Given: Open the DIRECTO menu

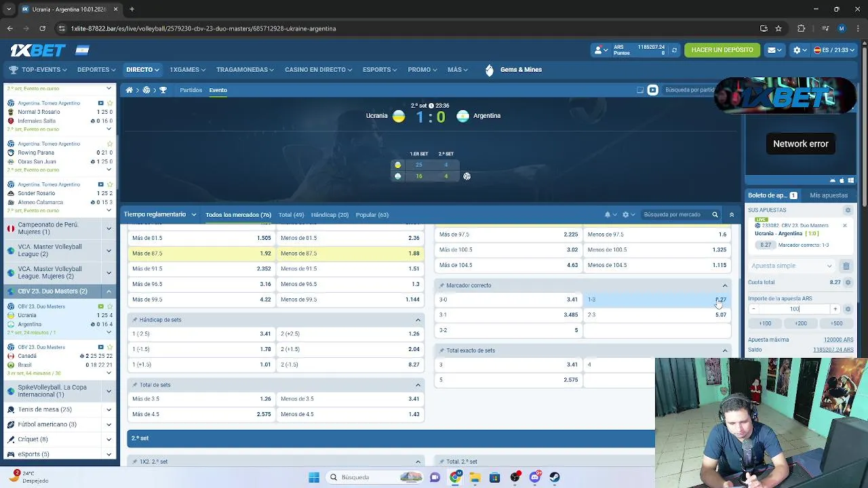Looking at the screenshot, I should pos(142,70).
